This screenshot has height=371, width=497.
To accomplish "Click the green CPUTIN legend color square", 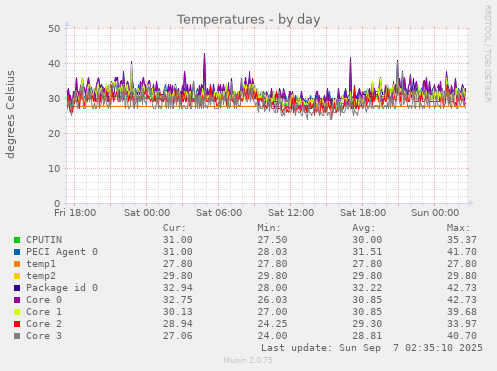I will coord(17,240).
